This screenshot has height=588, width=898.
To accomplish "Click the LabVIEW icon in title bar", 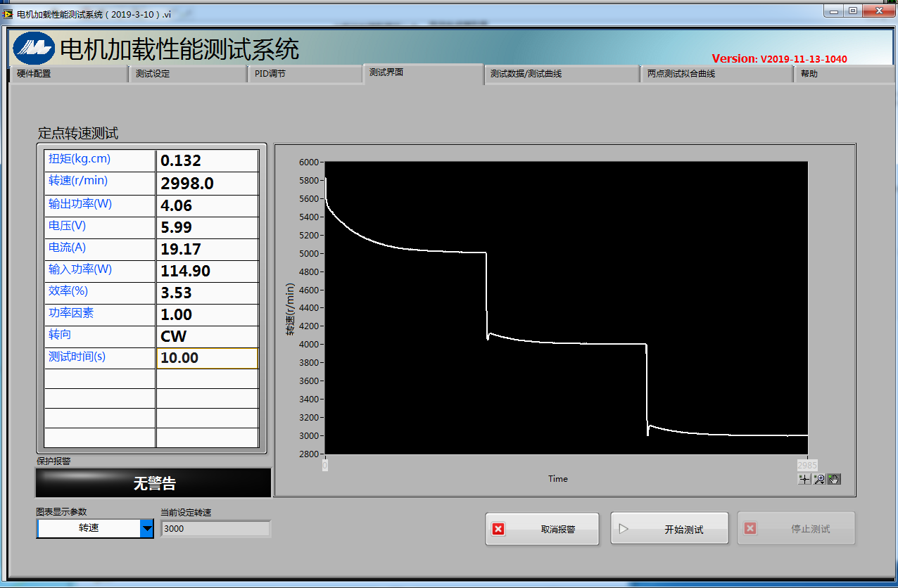I will [8, 13].
